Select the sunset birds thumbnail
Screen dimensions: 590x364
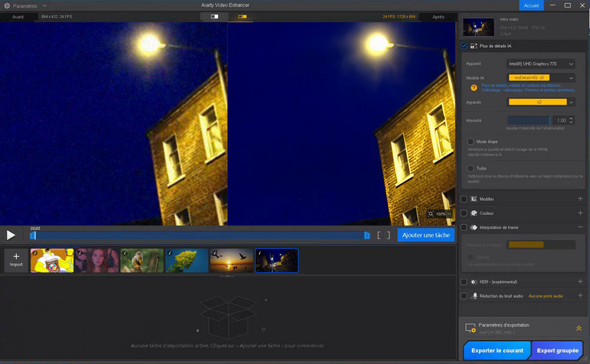pyautogui.click(x=231, y=260)
